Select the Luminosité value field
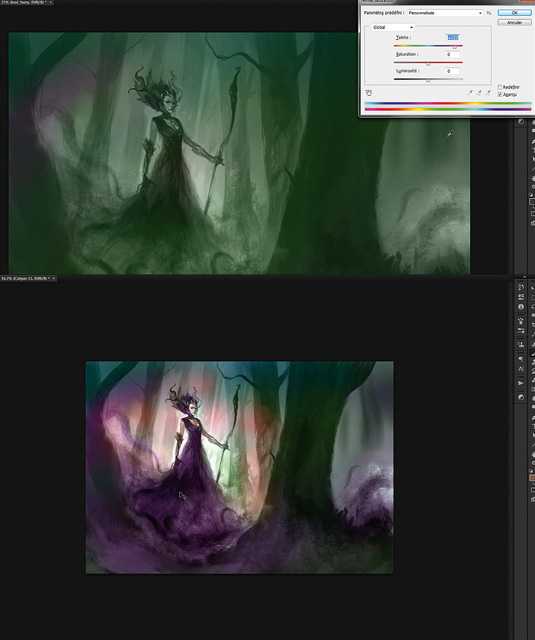Viewport: 535px width, 640px height. (453, 71)
